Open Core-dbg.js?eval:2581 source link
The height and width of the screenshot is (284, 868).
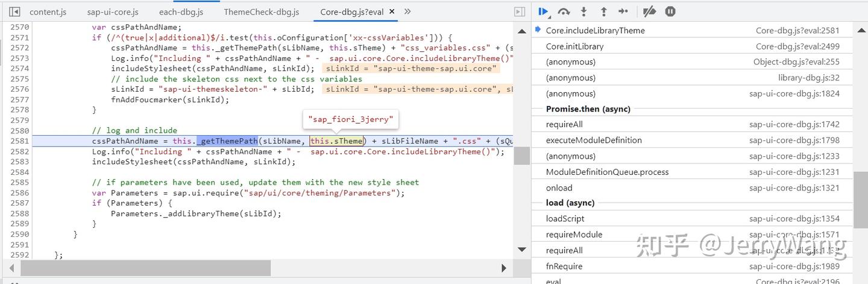797,30
